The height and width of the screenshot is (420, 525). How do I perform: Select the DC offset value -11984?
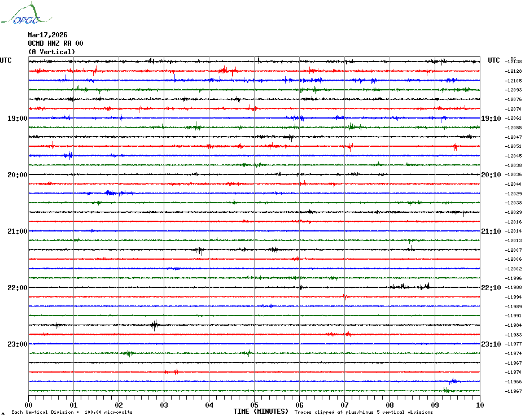(514, 325)
